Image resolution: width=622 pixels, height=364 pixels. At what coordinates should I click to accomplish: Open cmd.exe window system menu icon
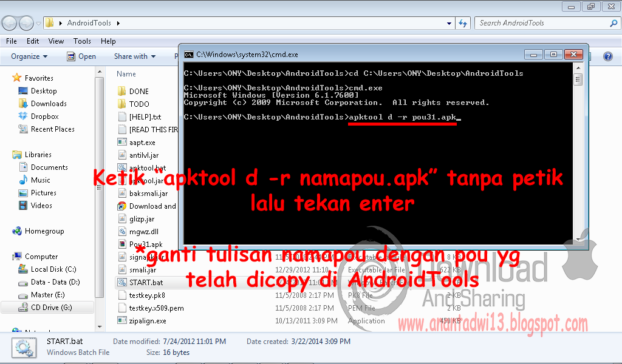188,55
